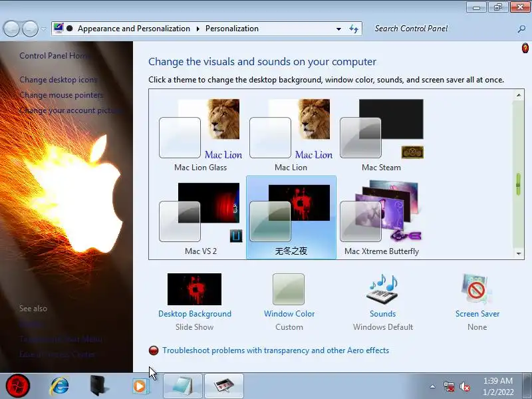Open Troubleshoot problems with transparency link
The width and height of the screenshot is (532, 399).
(x=275, y=350)
